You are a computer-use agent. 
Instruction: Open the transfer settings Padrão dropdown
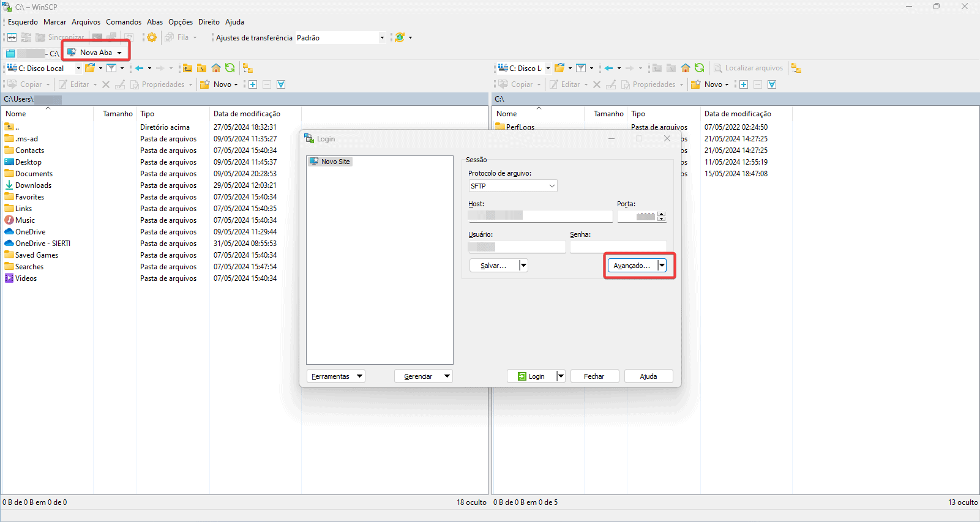[x=382, y=38]
